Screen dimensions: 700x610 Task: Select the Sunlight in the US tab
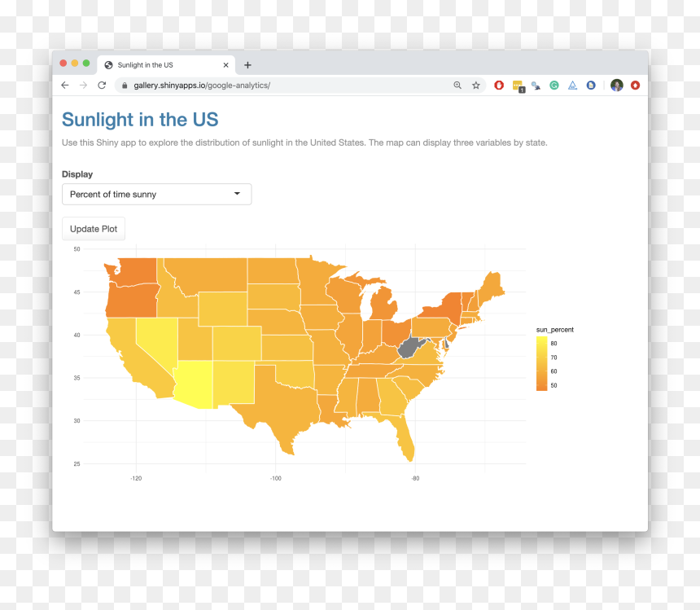(x=166, y=65)
